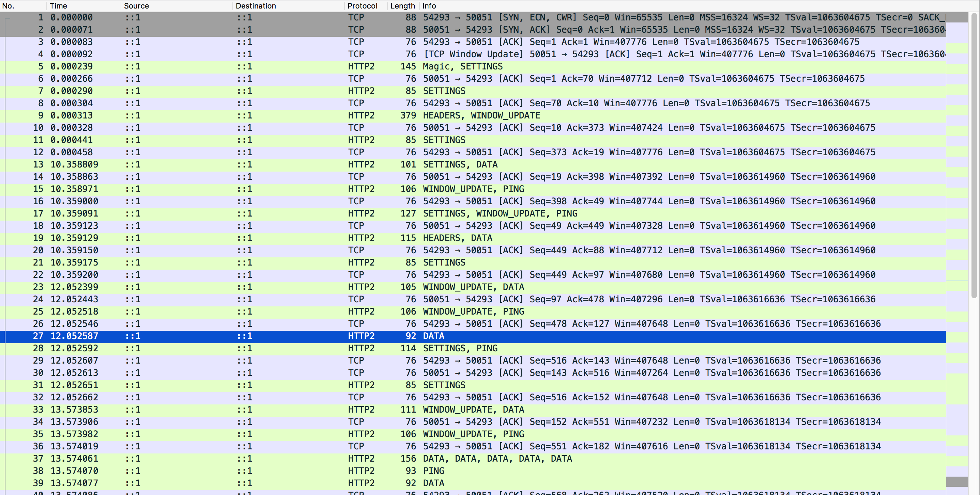Sort by the No. column header
Image resolution: width=980 pixels, height=495 pixels.
pos(9,6)
